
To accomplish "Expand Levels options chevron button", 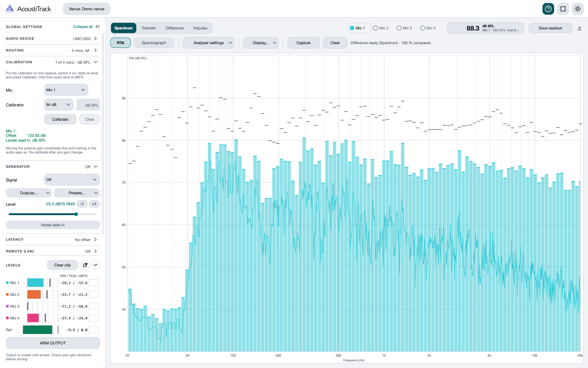I will [96, 265].
